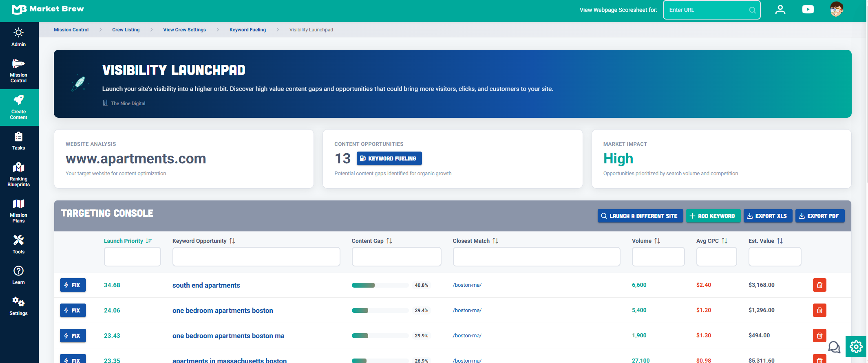
Task: Delete the south end apartments row
Action: [819, 285]
